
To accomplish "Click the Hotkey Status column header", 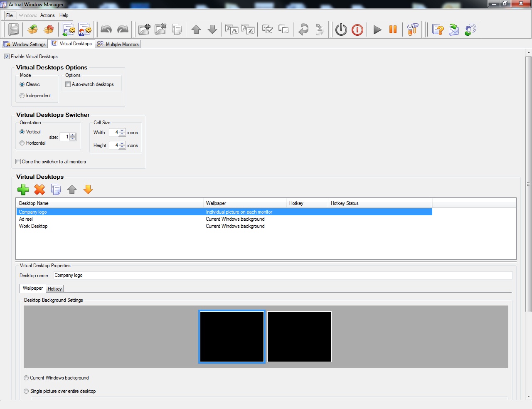I will (380, 203).
